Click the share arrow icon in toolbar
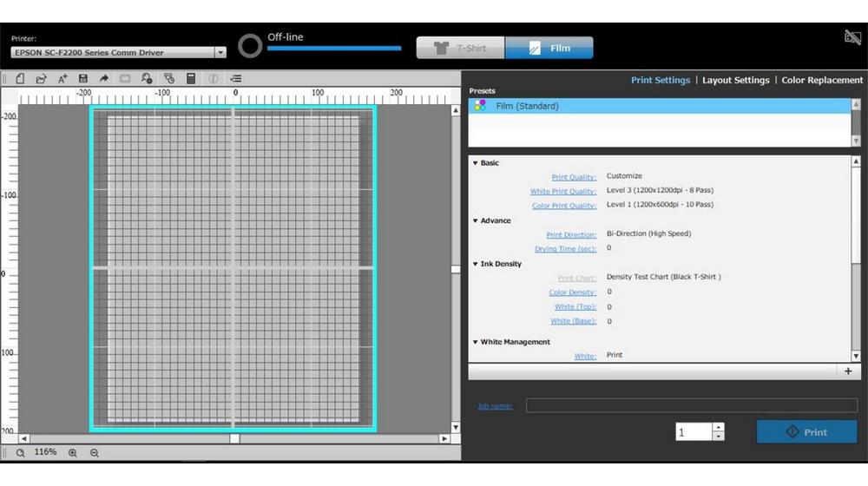The image size is (868, 486). click(x=104, y=79)
